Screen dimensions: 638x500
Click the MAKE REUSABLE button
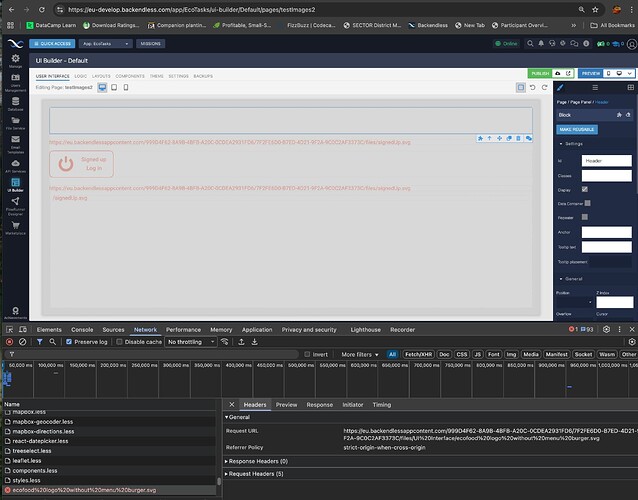click(x=576, y=130)
